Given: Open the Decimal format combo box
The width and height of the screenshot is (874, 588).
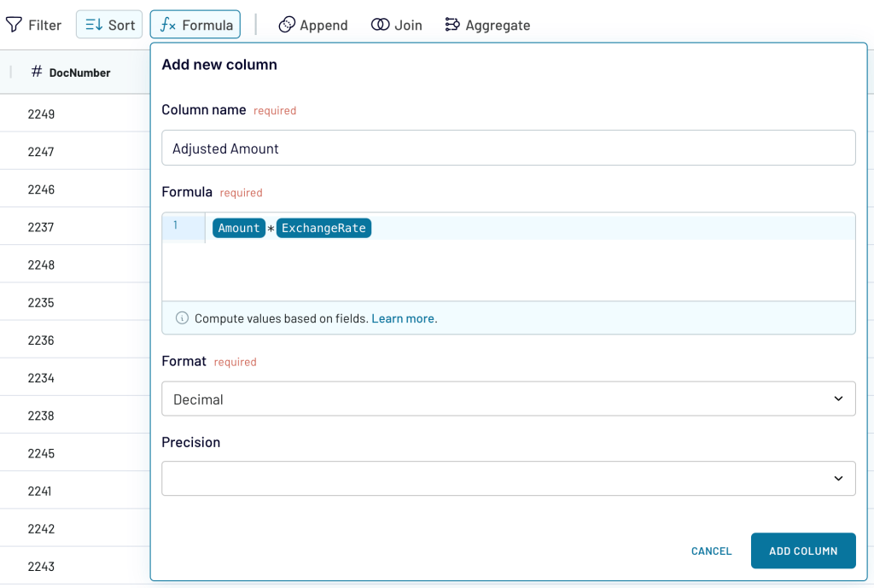Looking at the screenshot, I should 509,399.
